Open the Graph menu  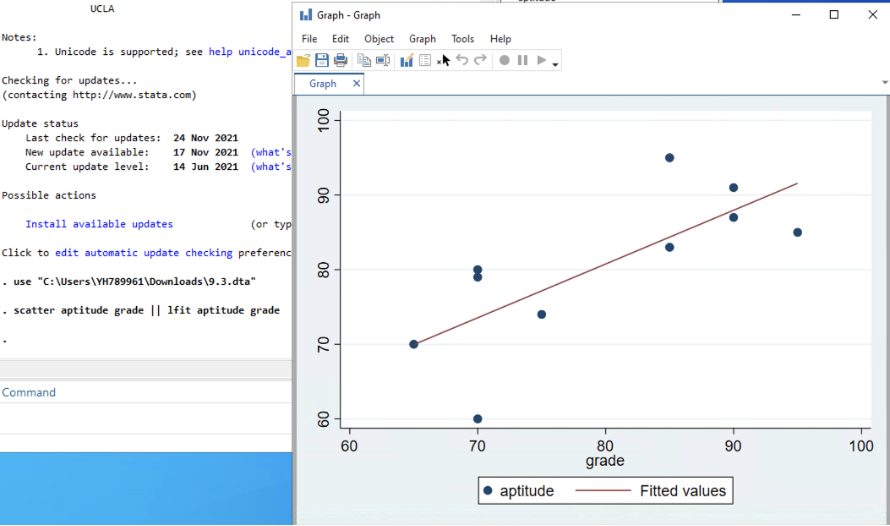click(x=423, y=39)
